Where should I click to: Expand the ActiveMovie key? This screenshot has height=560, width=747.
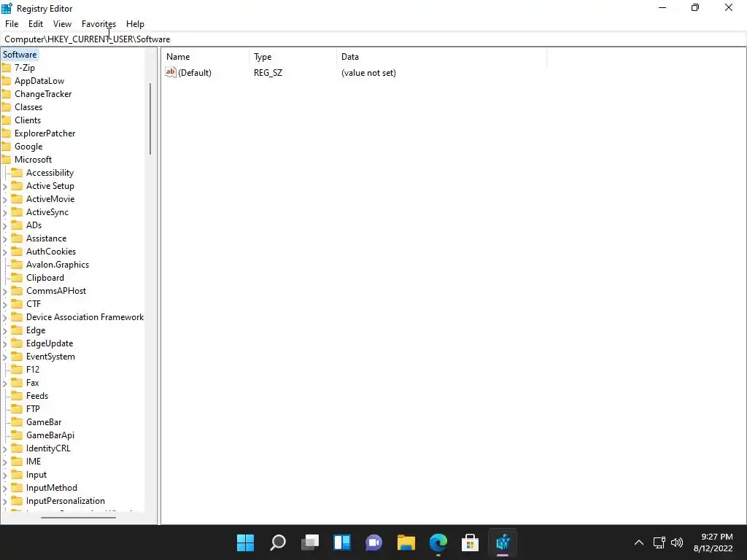5,200
